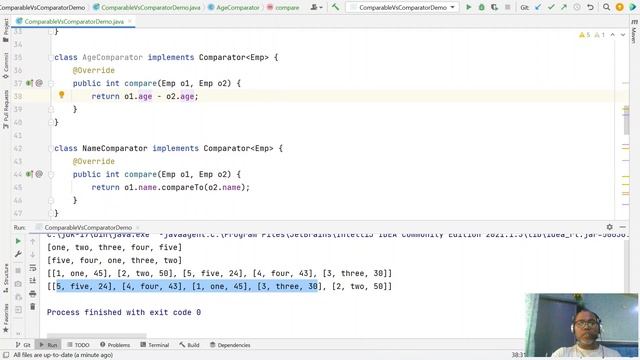640x360 pixels.
Task: Close the ComparableVsComparatorDemo.java editor tab
Action: (130, 21)
